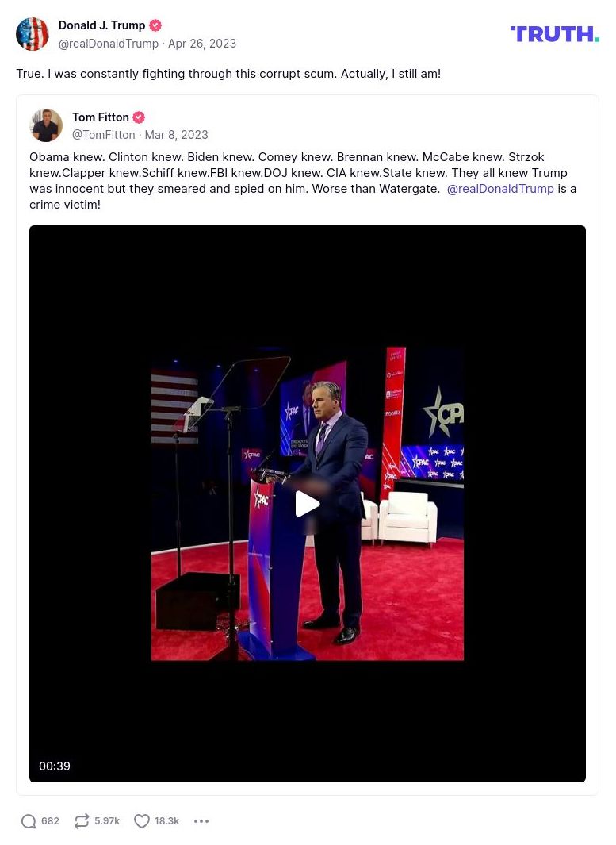Open Donald J. Trump's profile avatar

point(33,34)
